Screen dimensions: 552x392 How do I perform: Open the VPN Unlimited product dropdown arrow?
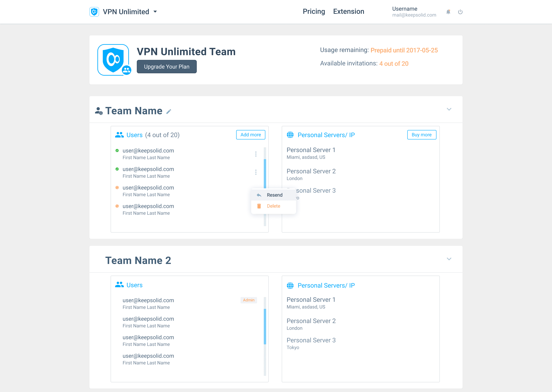point(155,12)
